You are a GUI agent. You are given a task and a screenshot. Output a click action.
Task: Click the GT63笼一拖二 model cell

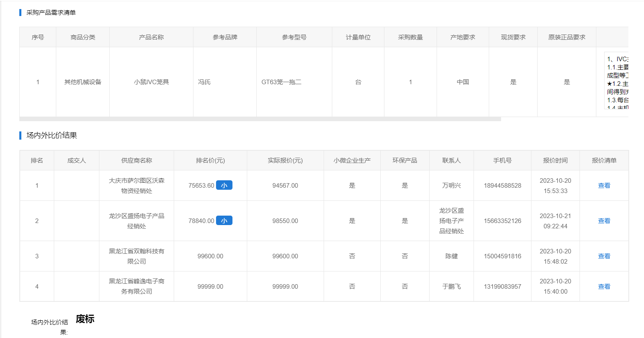tap(281, 82)
